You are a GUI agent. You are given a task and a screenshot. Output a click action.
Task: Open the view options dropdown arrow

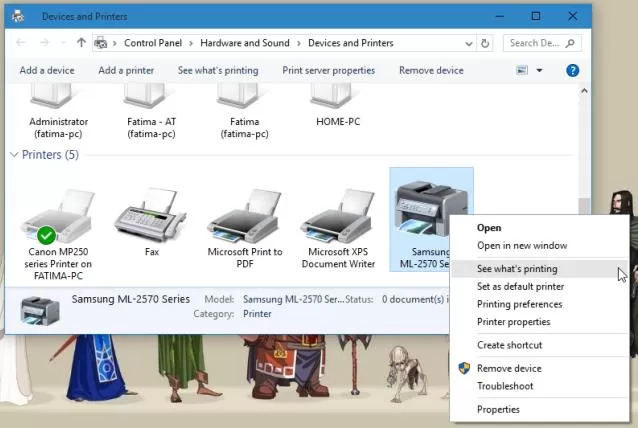(x=539, y=70)
